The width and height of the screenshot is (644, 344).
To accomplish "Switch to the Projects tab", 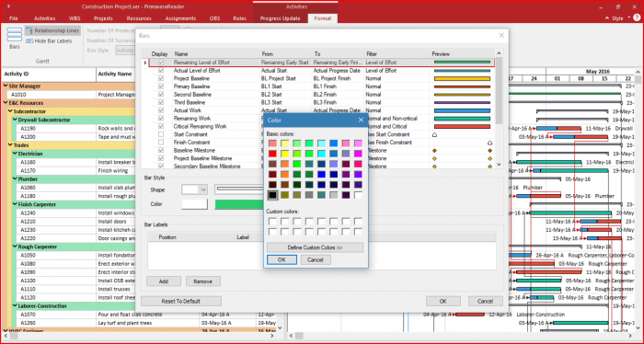I will 103,18.
